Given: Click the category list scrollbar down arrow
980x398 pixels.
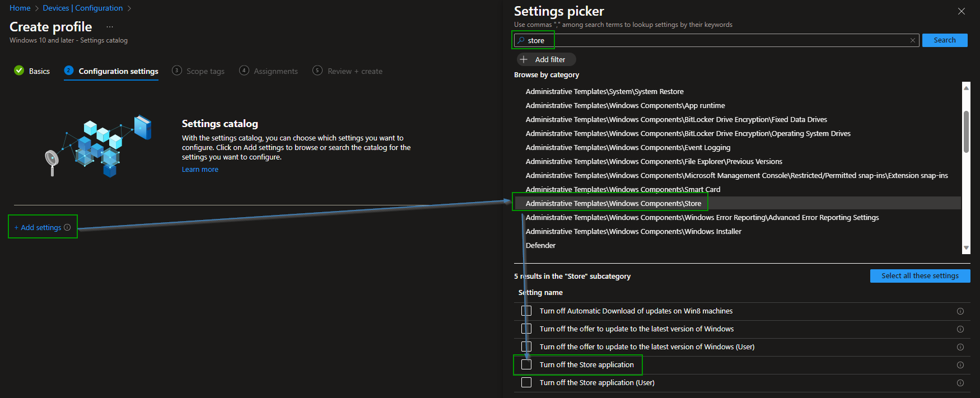Looking at the screenshot, I should [x=966, y=248].
